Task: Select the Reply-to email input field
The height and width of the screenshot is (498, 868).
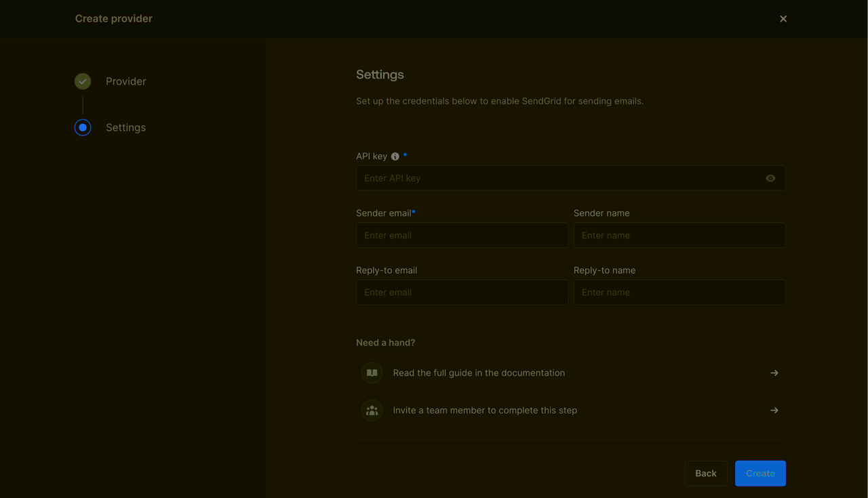Action: [x=462, y=292]
